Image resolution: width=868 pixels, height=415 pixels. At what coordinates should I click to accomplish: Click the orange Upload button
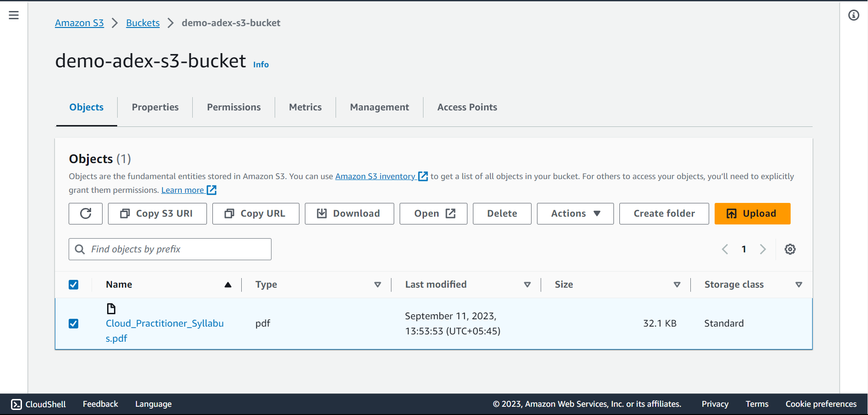point(753,213)
